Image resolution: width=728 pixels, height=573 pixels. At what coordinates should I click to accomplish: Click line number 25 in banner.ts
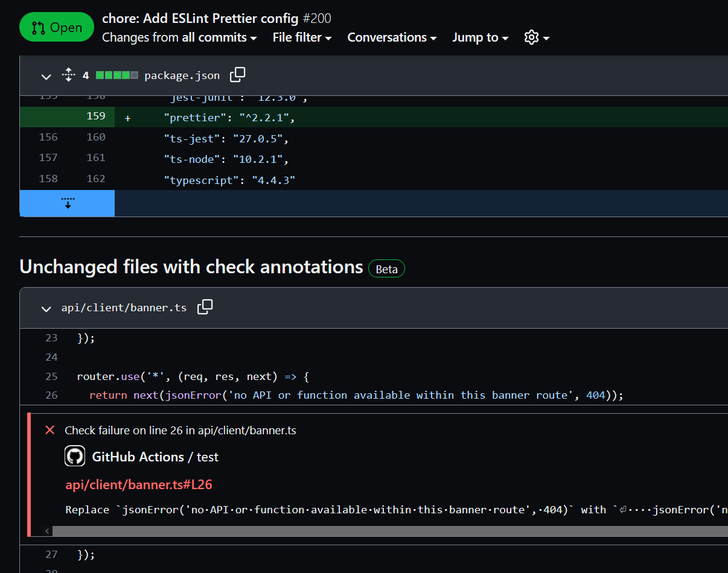coord(51,376)
